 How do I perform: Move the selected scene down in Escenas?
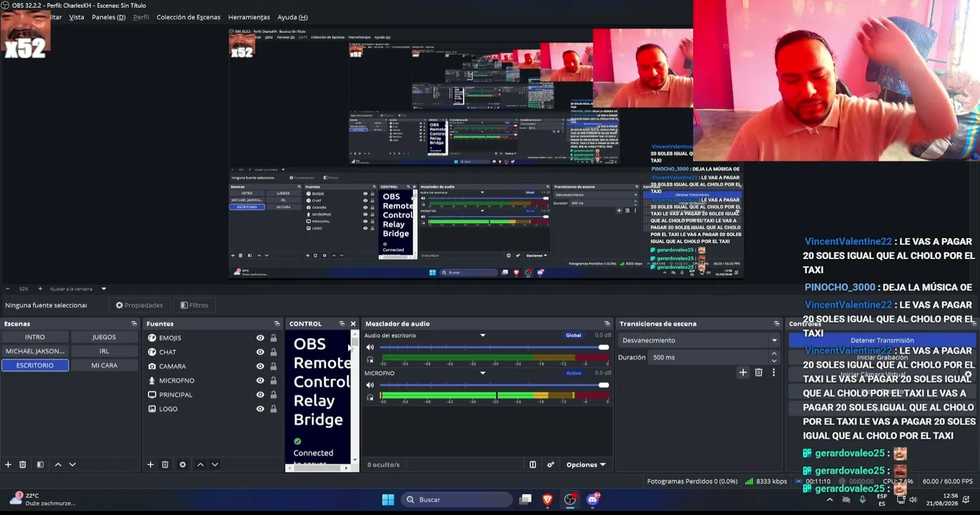[72, 465]
